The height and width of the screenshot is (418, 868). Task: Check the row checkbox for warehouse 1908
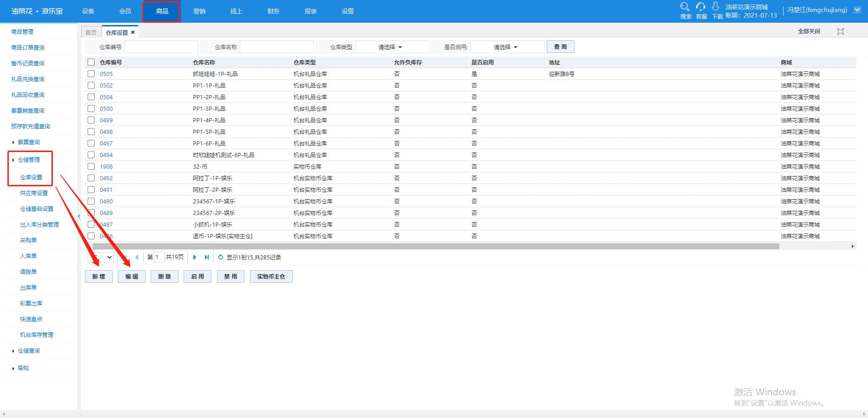(x=91, y=166)
